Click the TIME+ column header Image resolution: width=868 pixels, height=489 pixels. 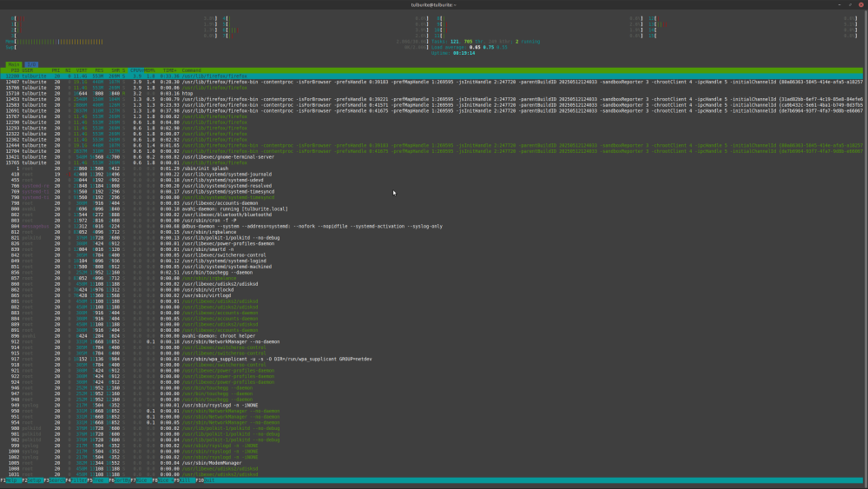point(168,70)
